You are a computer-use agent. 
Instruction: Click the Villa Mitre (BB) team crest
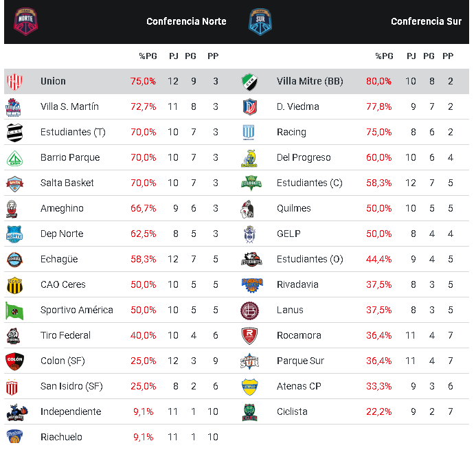[x=249, y=82]
